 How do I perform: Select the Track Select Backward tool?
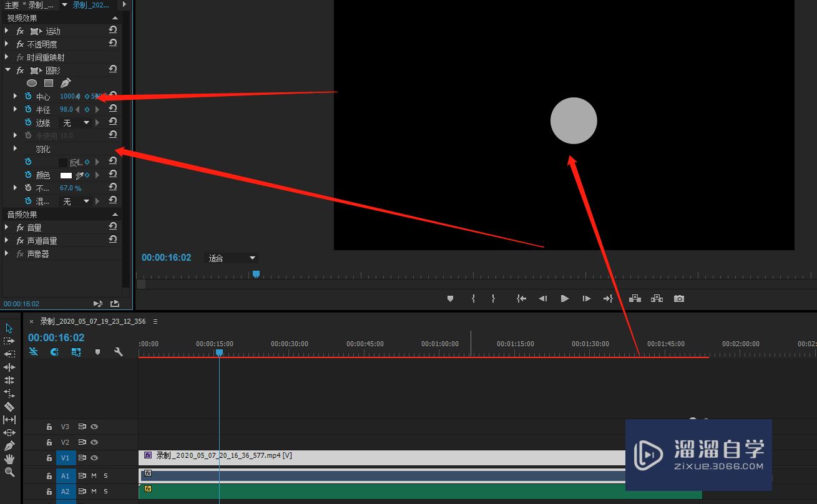(x=9, y=354)
